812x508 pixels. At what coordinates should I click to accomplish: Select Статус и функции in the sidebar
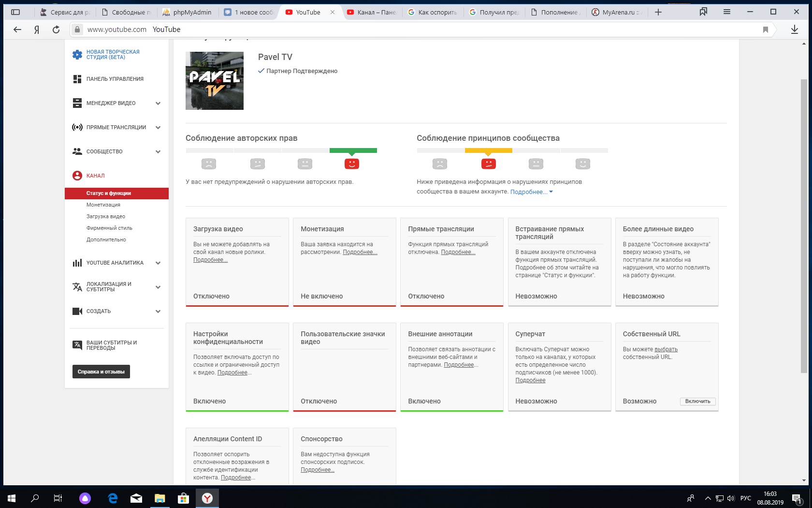point(116,193)
